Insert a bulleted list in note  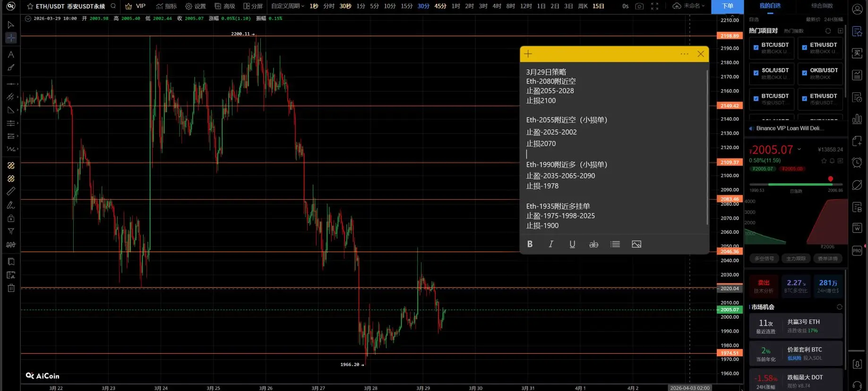[615, 244]
